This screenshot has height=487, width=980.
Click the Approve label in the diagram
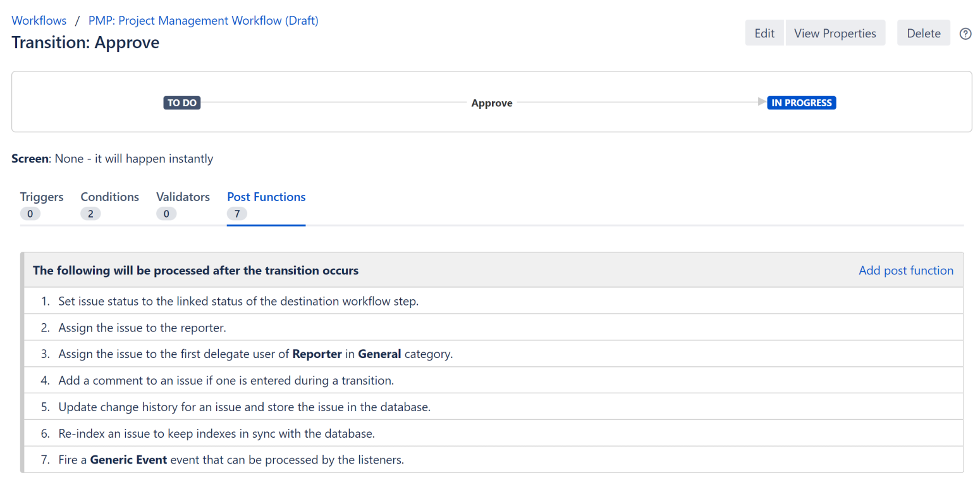tap(491, 103)
